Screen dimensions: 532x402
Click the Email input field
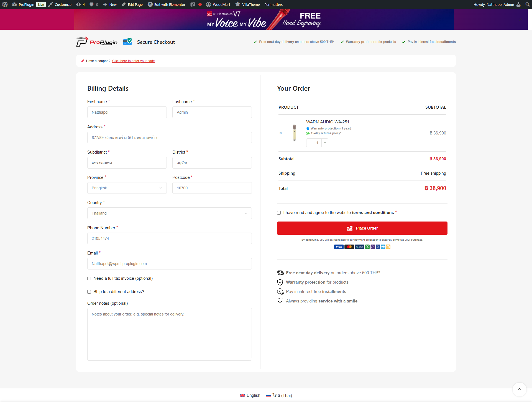click(170, 264)
